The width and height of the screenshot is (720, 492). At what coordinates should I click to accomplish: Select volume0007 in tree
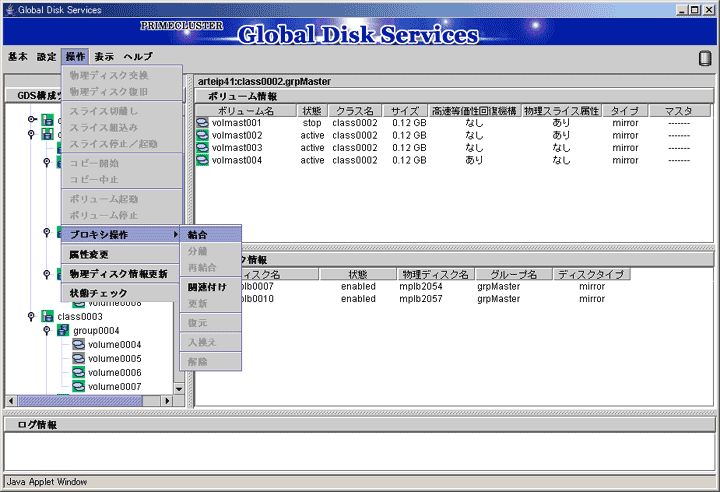(x=115, y=386)
